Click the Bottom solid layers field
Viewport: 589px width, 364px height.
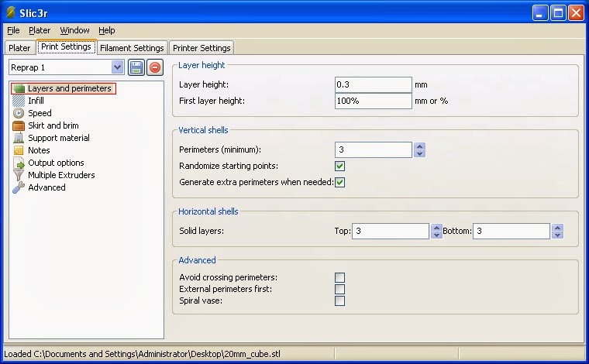[511, 231]
